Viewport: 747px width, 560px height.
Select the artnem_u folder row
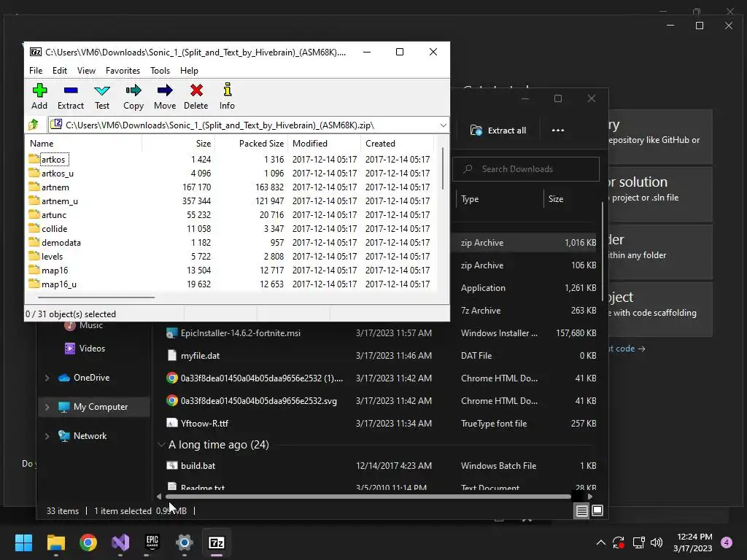[x=230, y=201]
